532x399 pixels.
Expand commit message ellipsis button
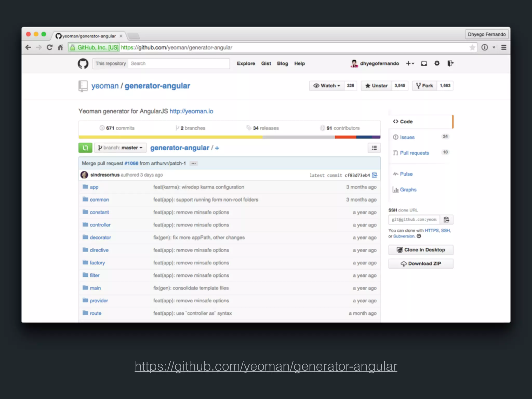point(194,163)
